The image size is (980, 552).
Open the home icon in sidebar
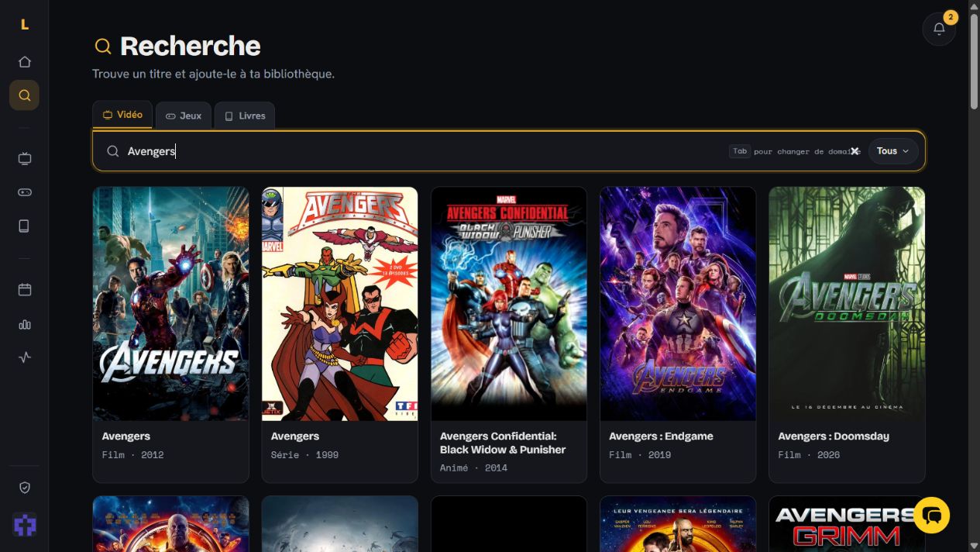pyautogui.click(x=24, y=62)
